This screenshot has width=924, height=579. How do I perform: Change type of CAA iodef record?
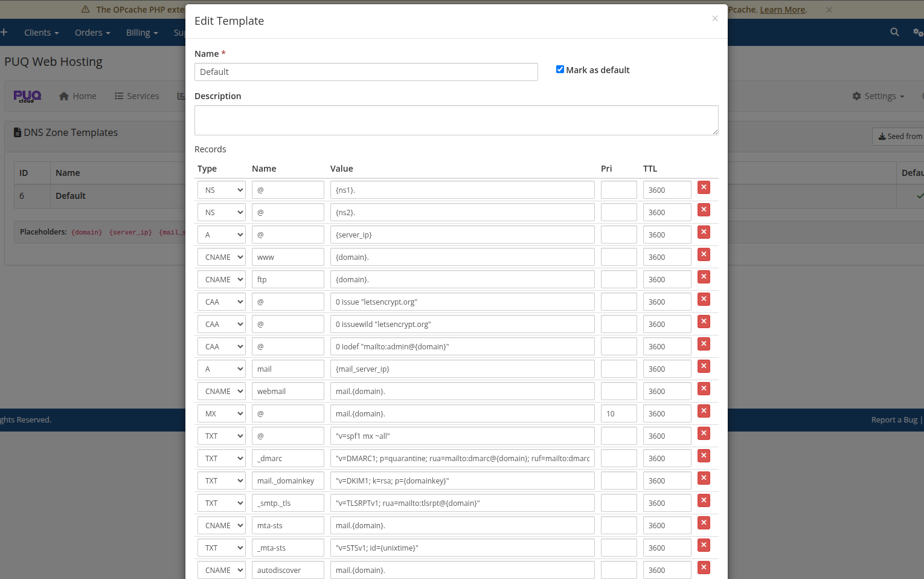tap(222, 346)
